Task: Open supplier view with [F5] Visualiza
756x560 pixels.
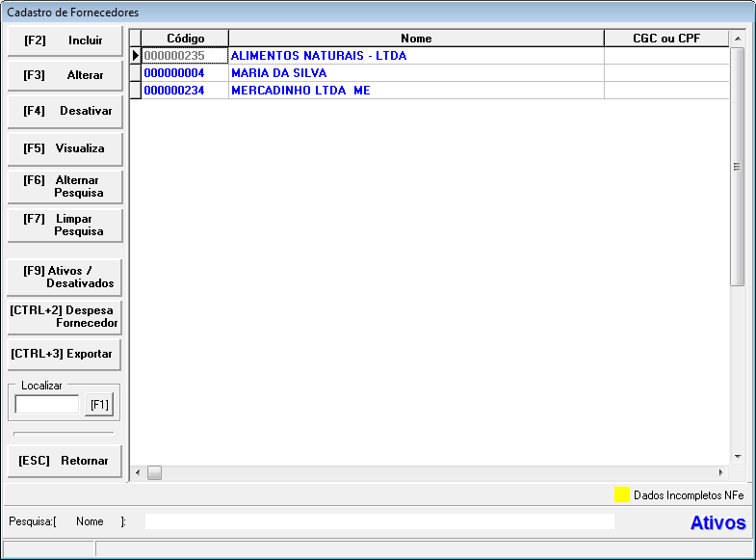Action: [65, 148]
